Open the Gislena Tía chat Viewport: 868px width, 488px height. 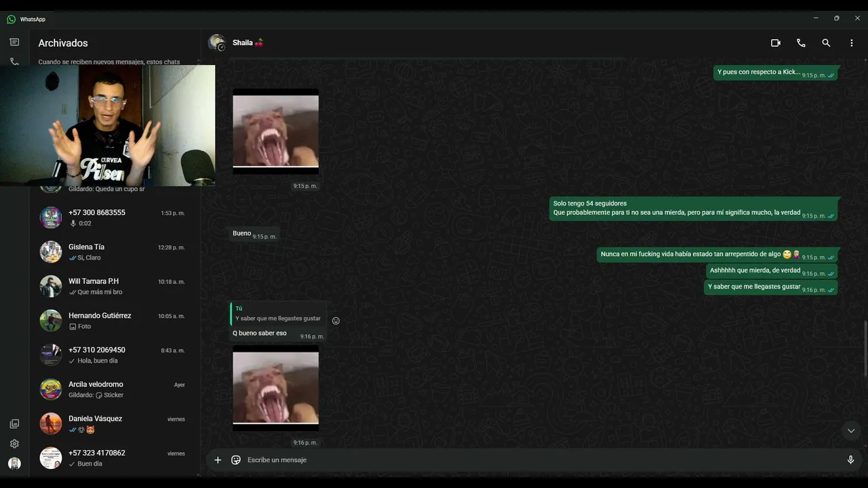pos(115,252)
